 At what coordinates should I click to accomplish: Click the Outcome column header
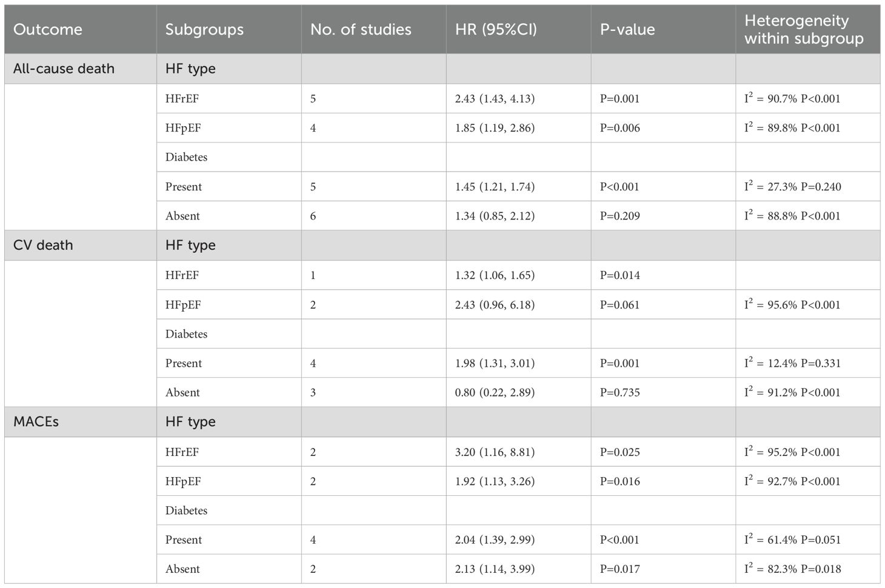[x=47, y=29]
